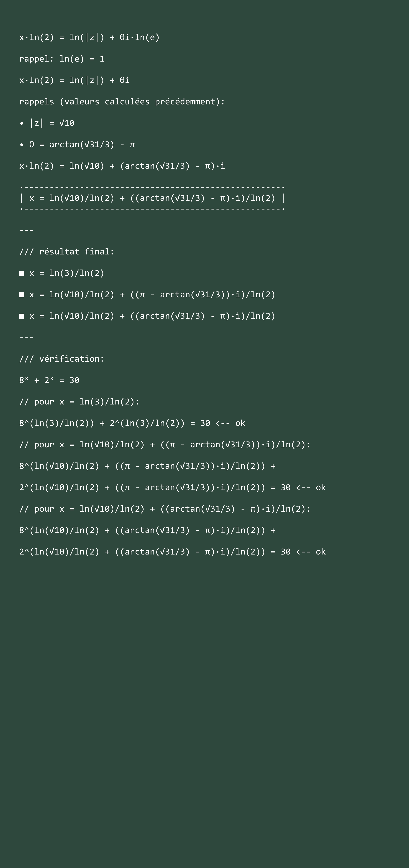Click the first '<-- ok' verification line
Image resolution: width=409 pixels, height=868 pixels.
[x=132, y=423]
